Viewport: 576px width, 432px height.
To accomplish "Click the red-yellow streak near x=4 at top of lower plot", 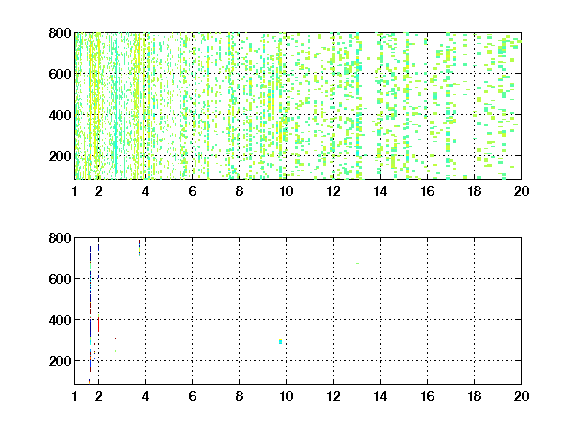I will tap(140, 248).
